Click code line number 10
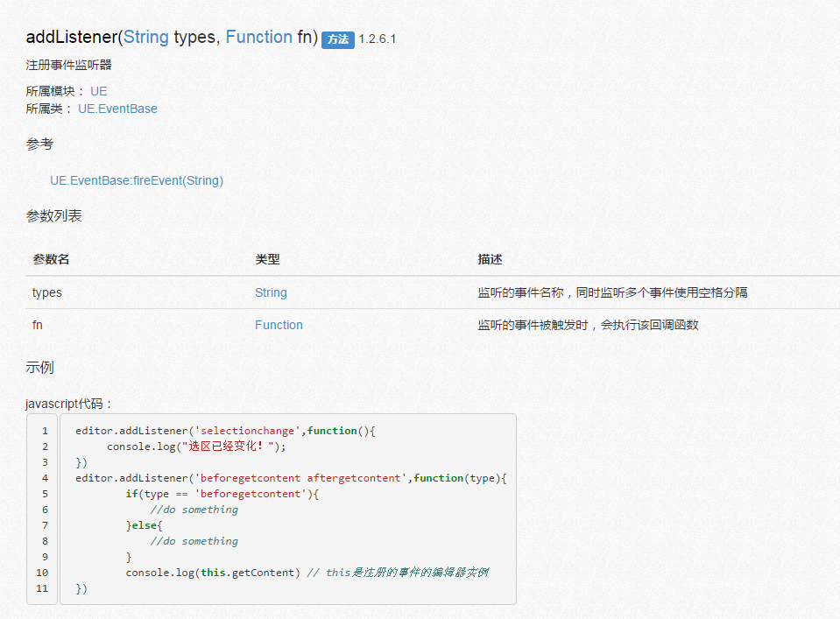 pos(42,573)
